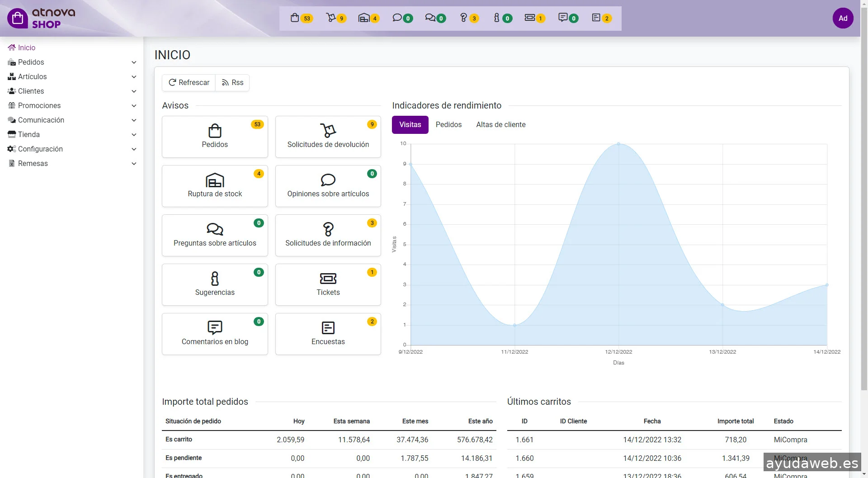Screen dimensions: 868x478
Task: Click the 12/12/2022 peak point on chart
Action: click(x=618, y=144)
